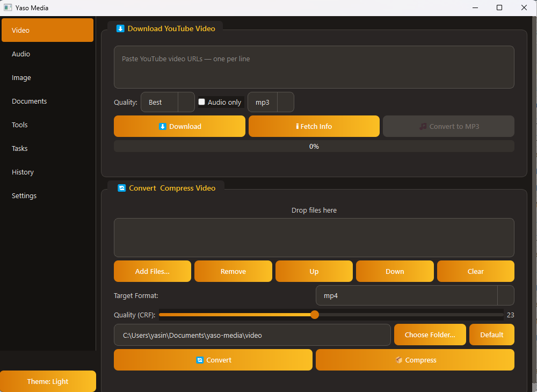Click the 0% download progress bar

click(314, 146)
